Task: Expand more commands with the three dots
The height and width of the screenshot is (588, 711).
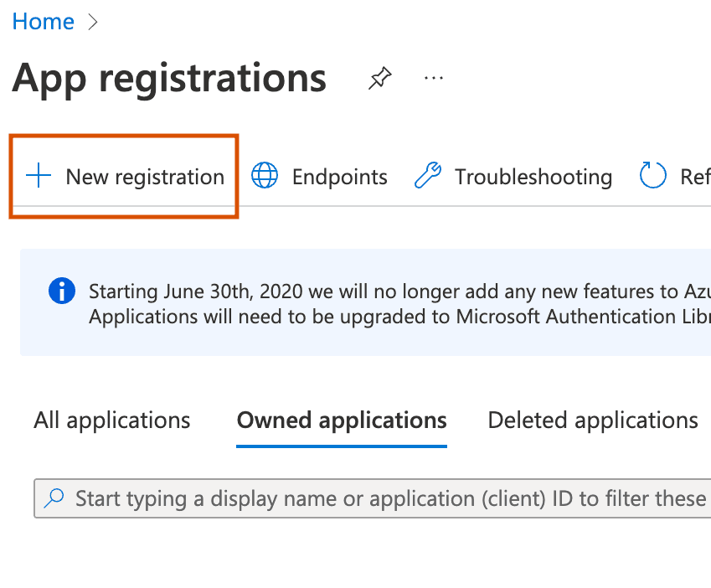Action: click(x=433, y=77)
